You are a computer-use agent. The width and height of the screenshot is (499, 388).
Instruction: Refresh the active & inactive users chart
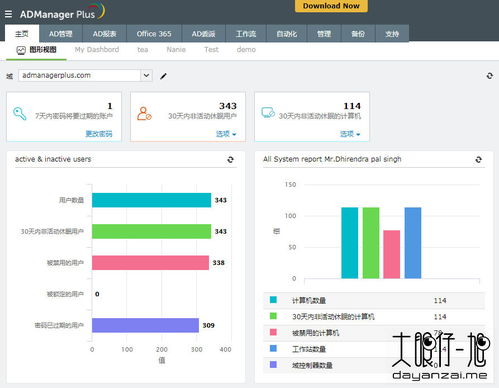point(230,160)
